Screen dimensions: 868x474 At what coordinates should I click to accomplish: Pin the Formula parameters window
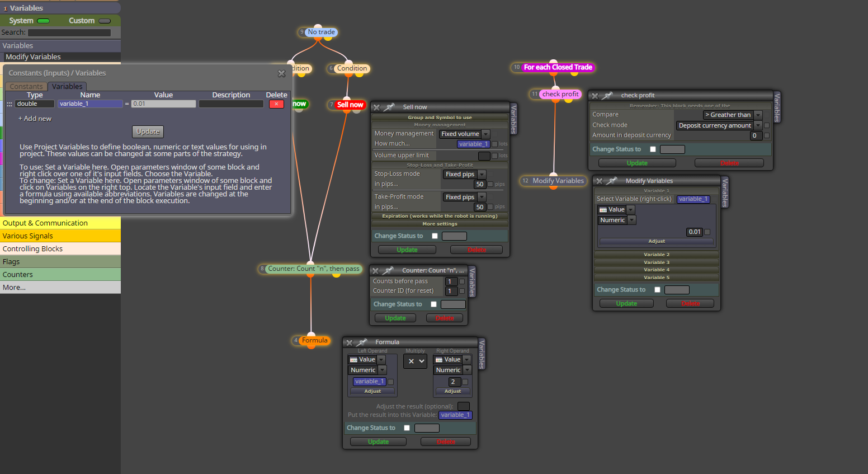362,342
